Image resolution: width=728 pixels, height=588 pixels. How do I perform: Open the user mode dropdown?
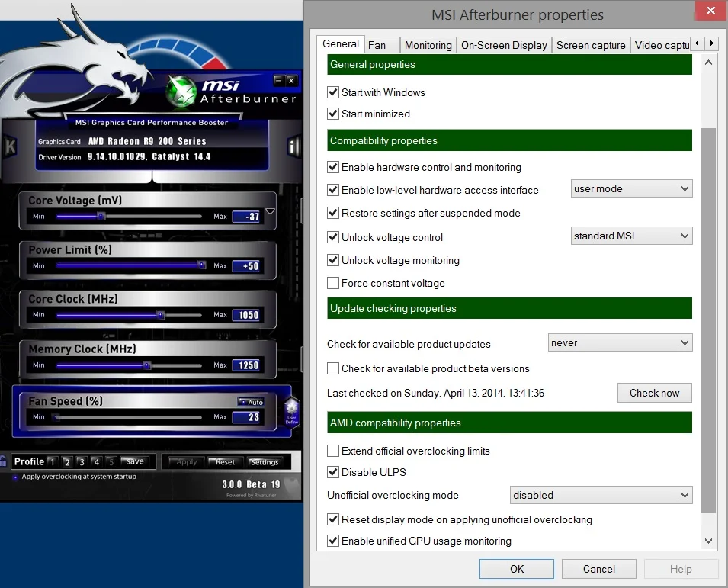click(x=631, y=188)
